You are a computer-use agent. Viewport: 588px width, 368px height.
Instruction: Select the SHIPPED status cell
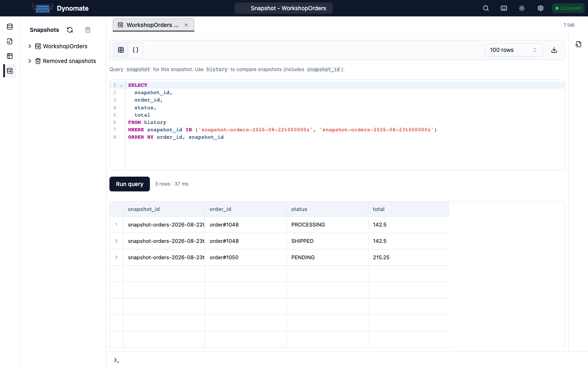(x=327, y=241)
